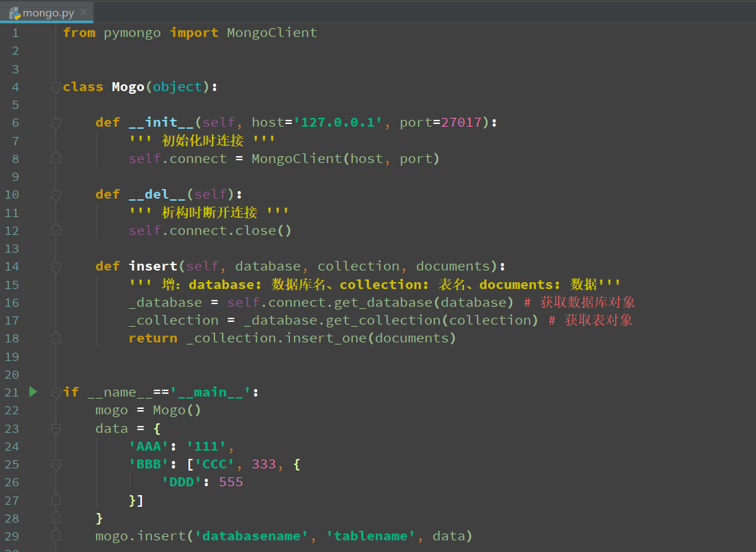This screenshot has height=552, width=756.
Task: Click the fold end marker on line 27
Action: [x=56, y=499]
